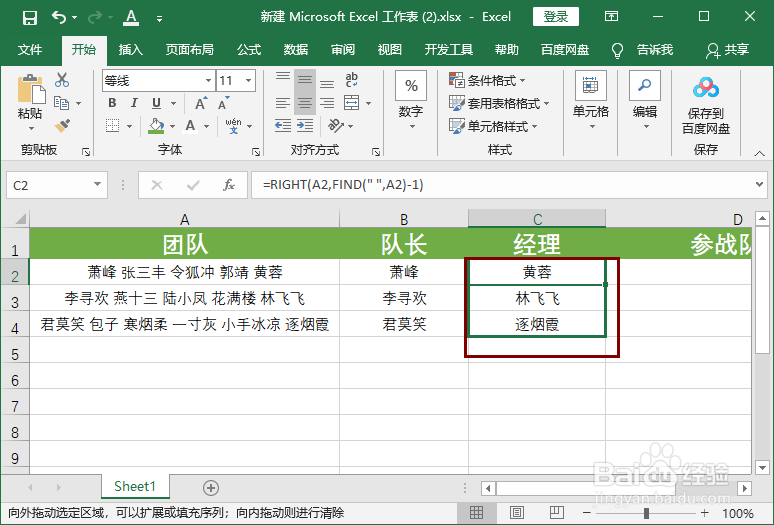Image resolution: width=774 pixels, height=525 pixels.
Task: Switch to the 数据 tab
Action: point(296,49)
